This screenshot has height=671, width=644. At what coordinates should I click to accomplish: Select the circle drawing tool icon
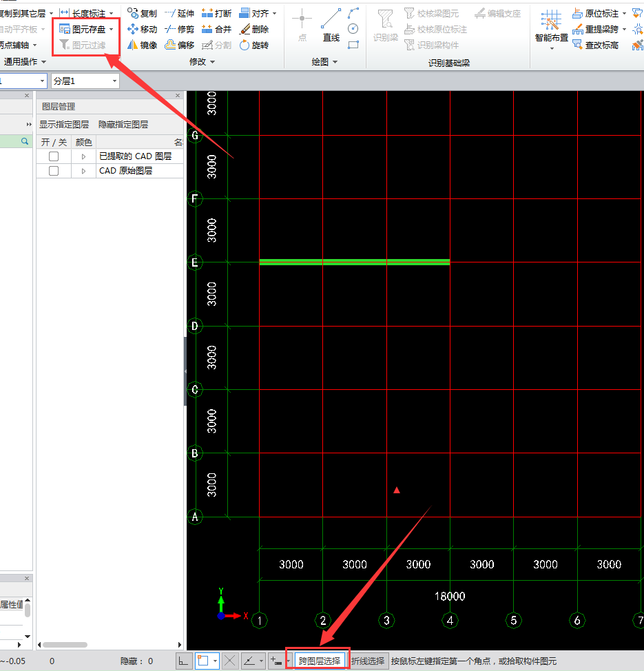tap(353, 29)
